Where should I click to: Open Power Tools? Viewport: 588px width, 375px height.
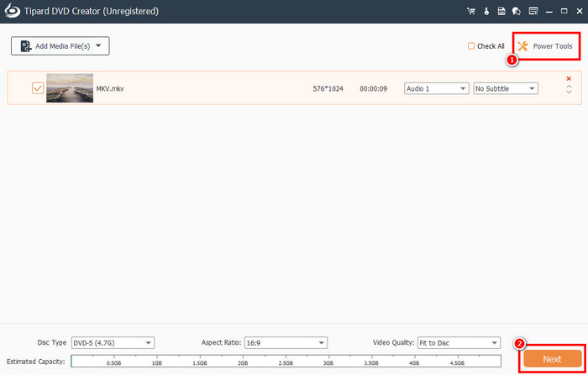(546, 46)
